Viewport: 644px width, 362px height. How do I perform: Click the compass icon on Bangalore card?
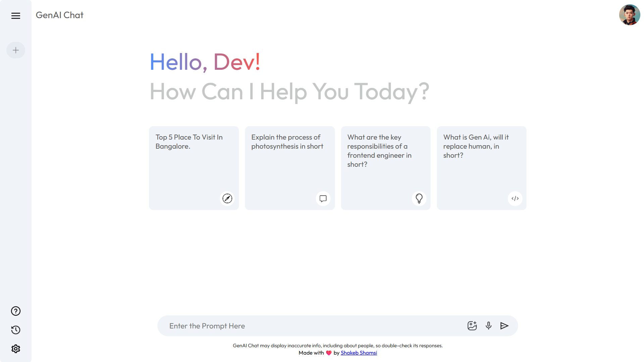coord(227,198)
